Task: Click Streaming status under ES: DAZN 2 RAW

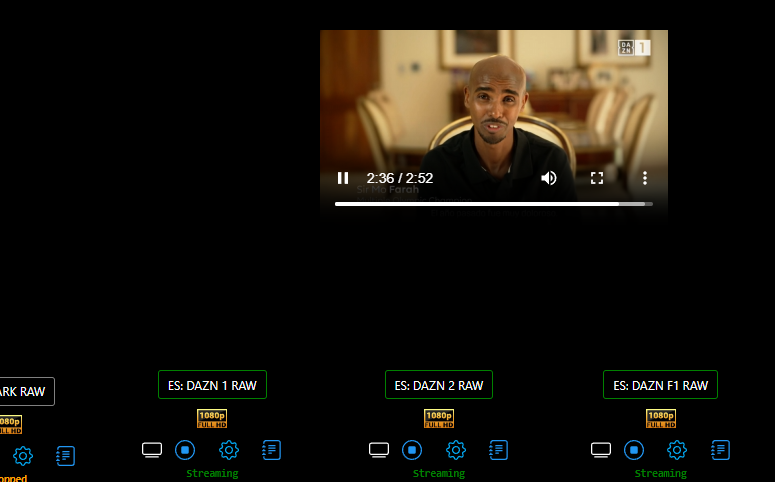Action: pyautogui.click(x=439, y=474)
